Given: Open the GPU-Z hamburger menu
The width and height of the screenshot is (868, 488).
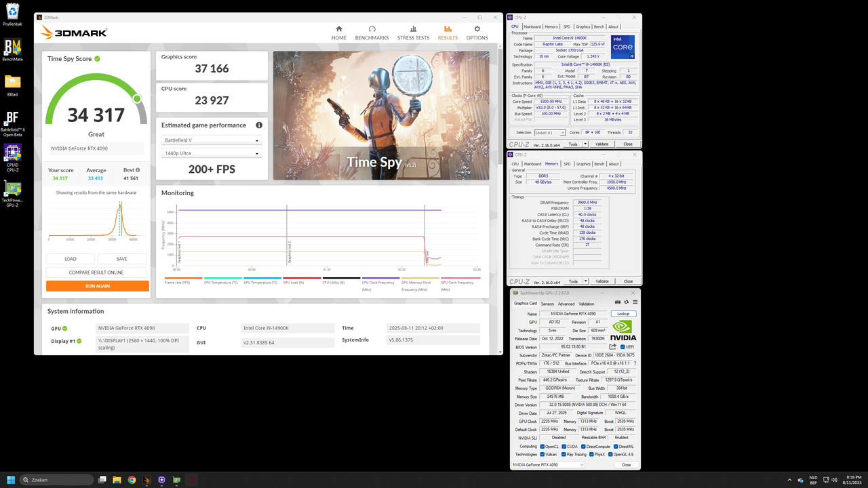Looking at the screenshot, I should pos(635,302).
